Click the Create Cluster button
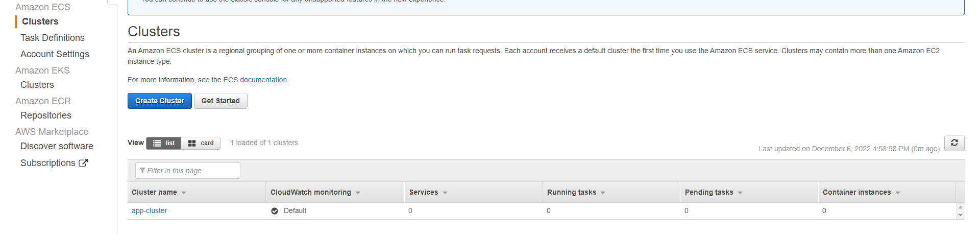The image size is (980, 234). pyautogui.click(x=160, y=101)
